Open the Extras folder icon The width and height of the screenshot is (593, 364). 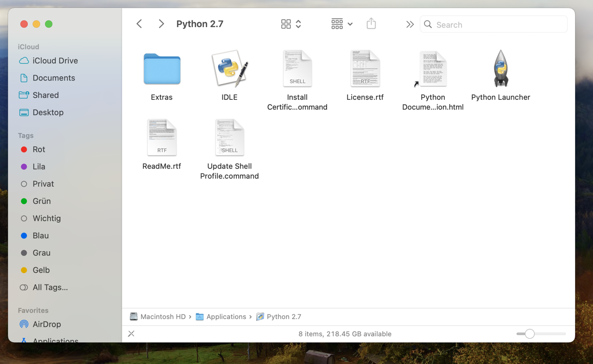pos(162,69)
